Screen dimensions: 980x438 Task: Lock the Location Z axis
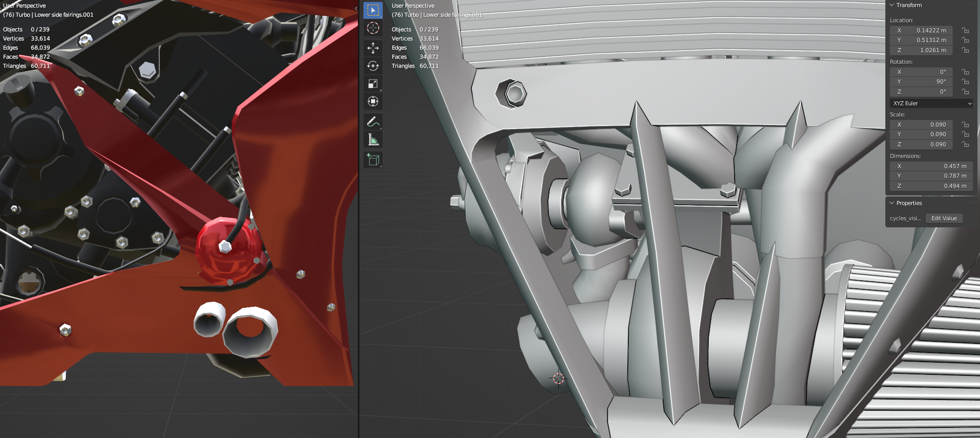point(965,50)
